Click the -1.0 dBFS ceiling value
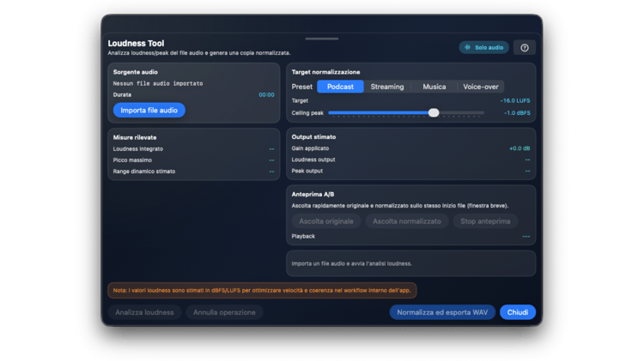This screenshot has width=644, height=361. 517,113
